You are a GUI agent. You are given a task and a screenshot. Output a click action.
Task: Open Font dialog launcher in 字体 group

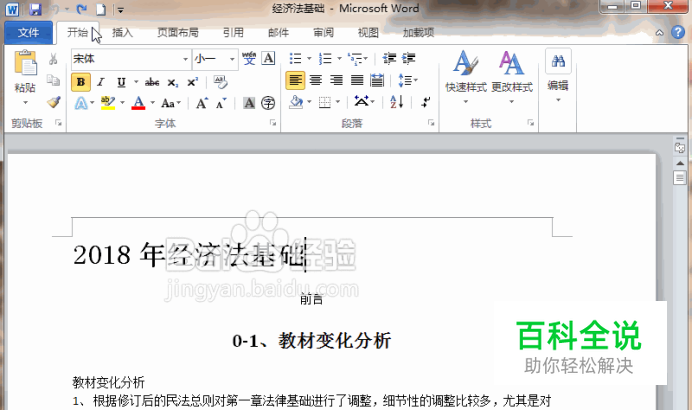[273, 123]
